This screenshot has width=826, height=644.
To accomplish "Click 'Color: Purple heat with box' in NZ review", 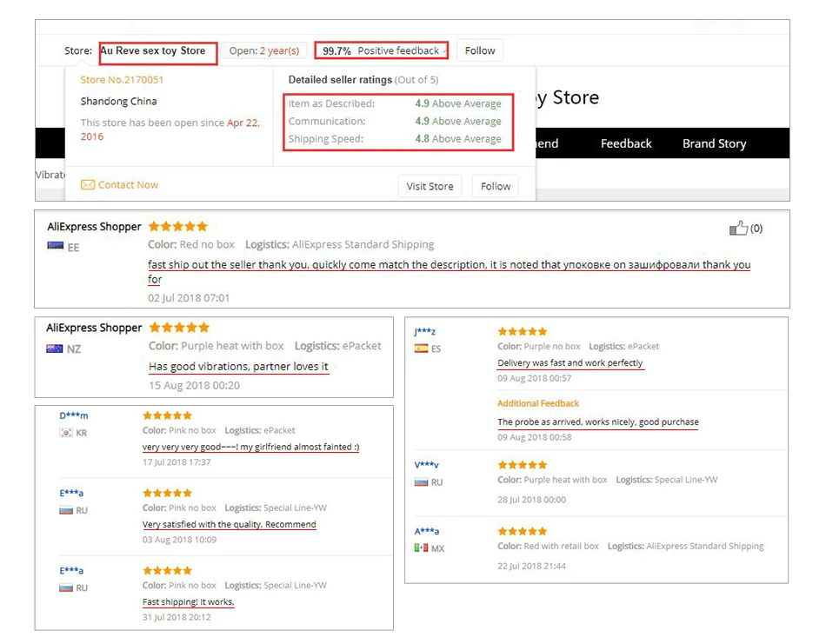I will [216, 346].
